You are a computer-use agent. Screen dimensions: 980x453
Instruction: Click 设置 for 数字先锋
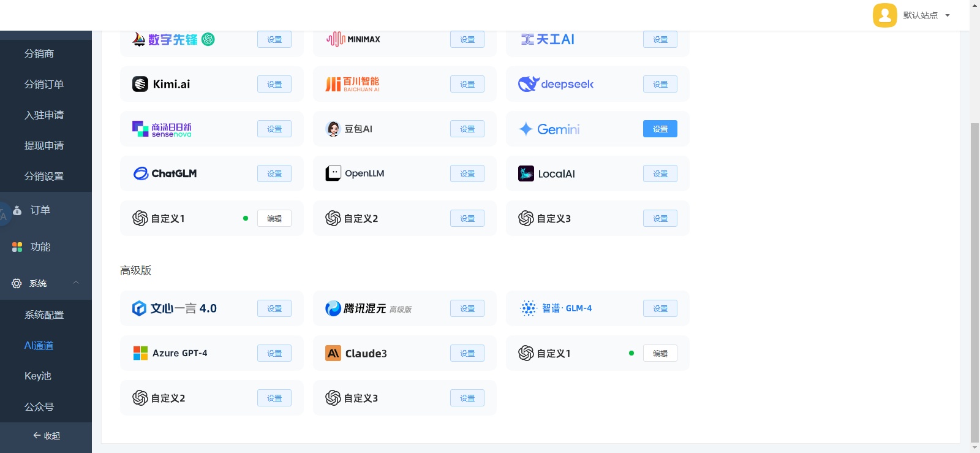pos(274,39)
